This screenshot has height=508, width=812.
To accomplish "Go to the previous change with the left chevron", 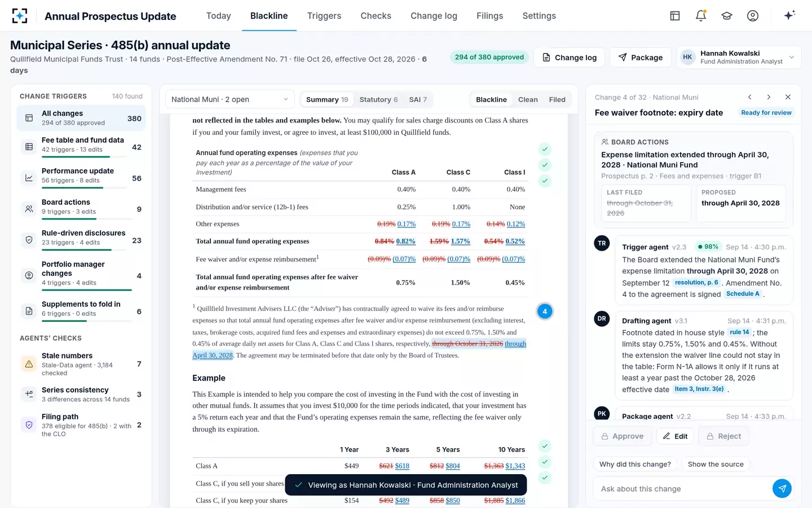I will pos(750,97).
